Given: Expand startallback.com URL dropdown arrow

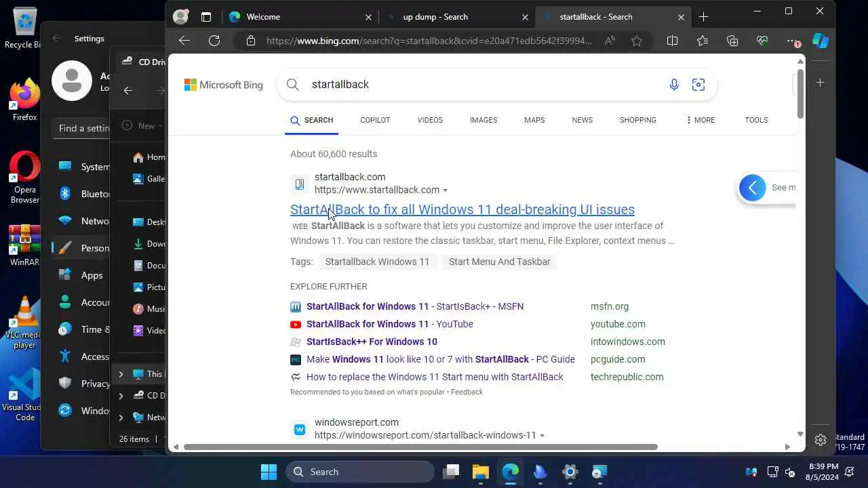Looking at the screenshot, I should (x=446, y=190).
